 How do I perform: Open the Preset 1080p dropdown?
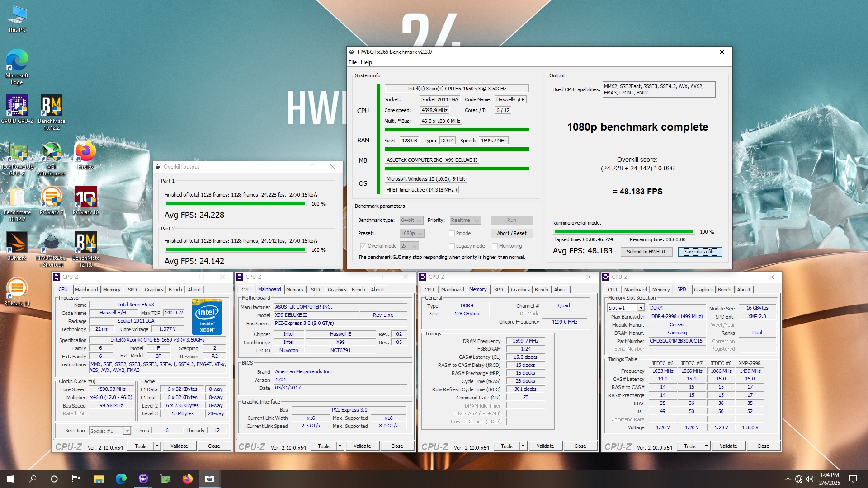[412, 233]
